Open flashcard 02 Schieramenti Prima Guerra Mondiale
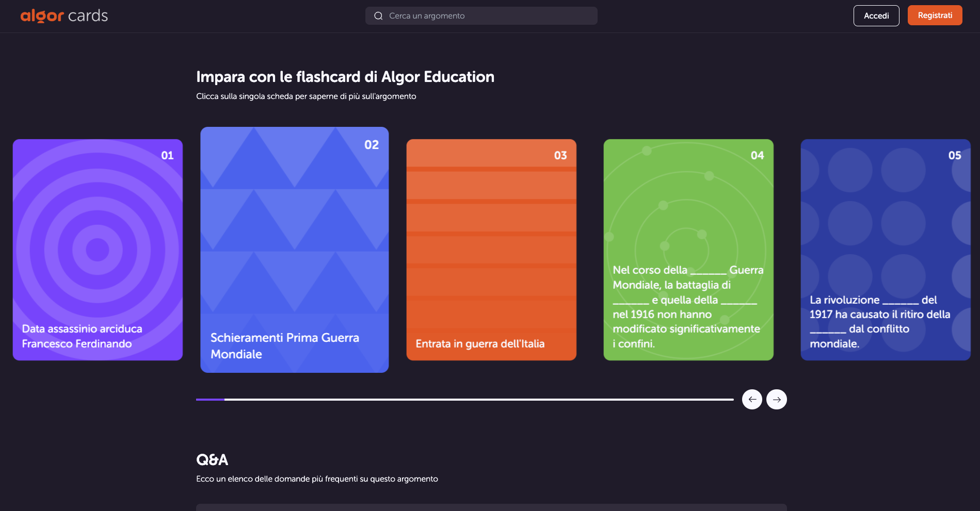This screenshot has height=511, width=980. pos(295,250)
